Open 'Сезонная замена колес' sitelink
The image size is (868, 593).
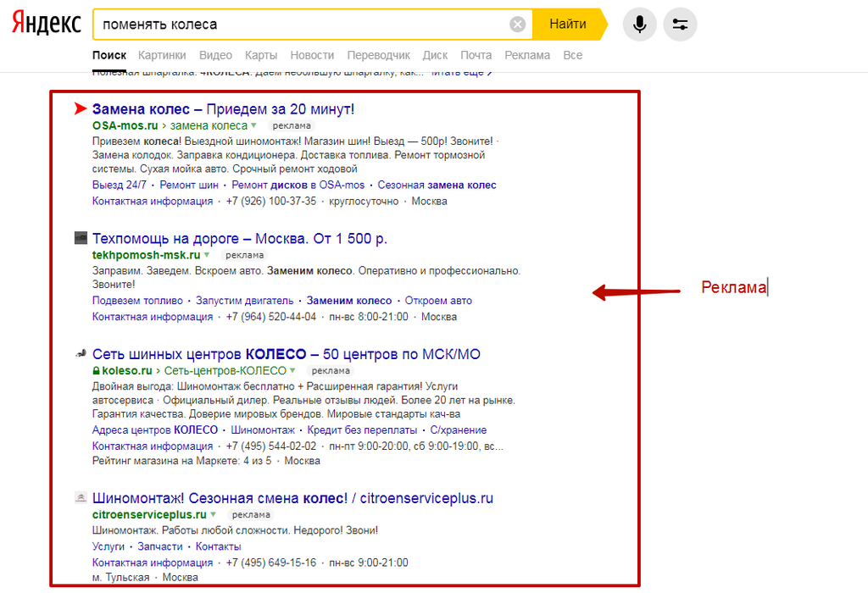437,185
